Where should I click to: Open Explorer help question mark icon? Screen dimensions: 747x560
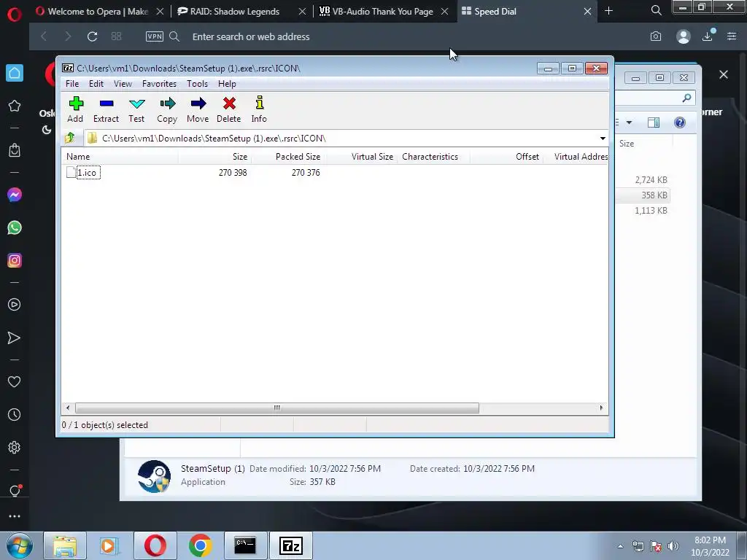(x=680, y=122)
